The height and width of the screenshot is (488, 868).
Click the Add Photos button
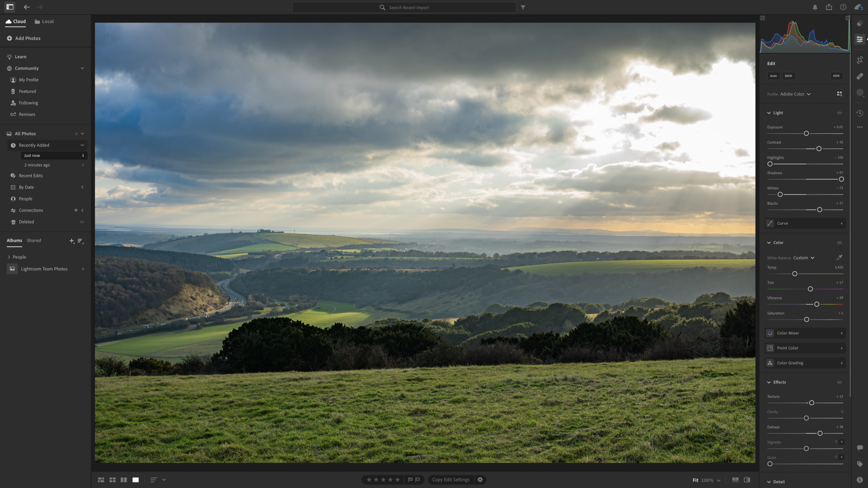coord(23,38)
